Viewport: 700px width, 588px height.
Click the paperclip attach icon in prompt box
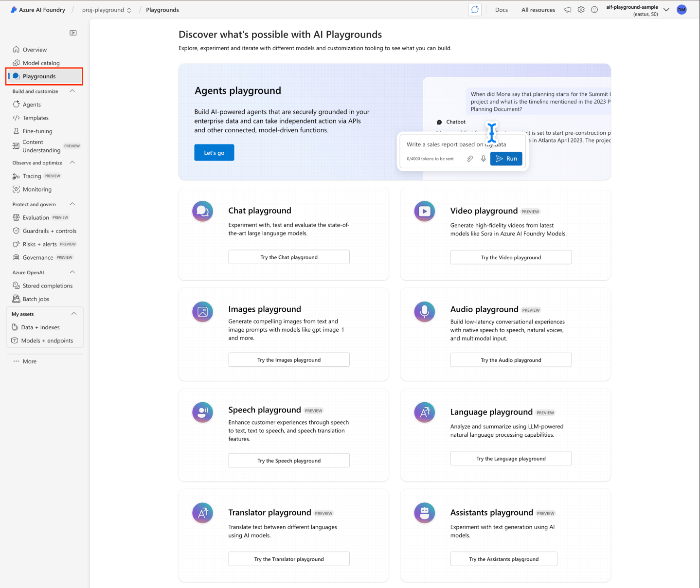[x=470, y=159]
